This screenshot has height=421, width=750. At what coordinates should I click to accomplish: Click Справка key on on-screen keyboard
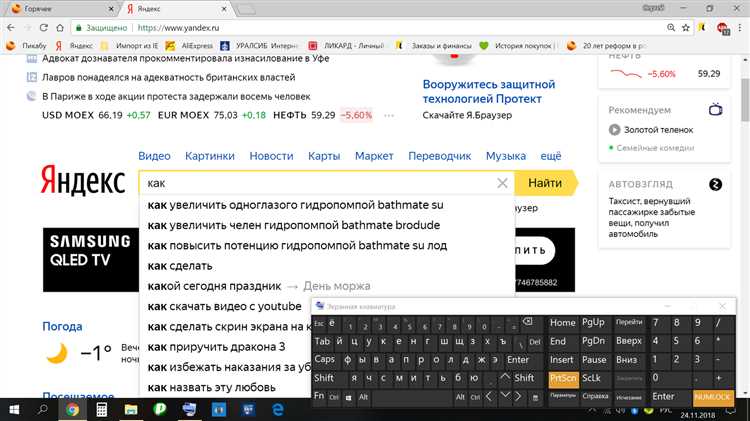coord(596,397)
